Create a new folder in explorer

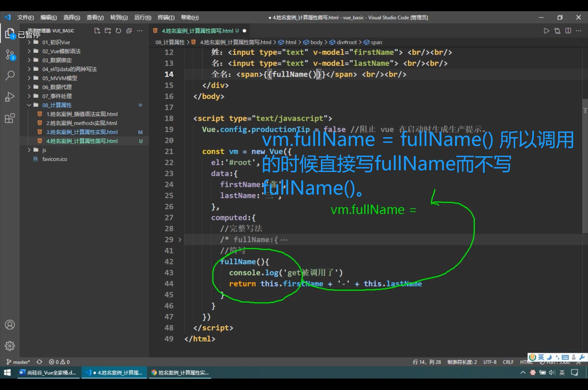[108, 31]
